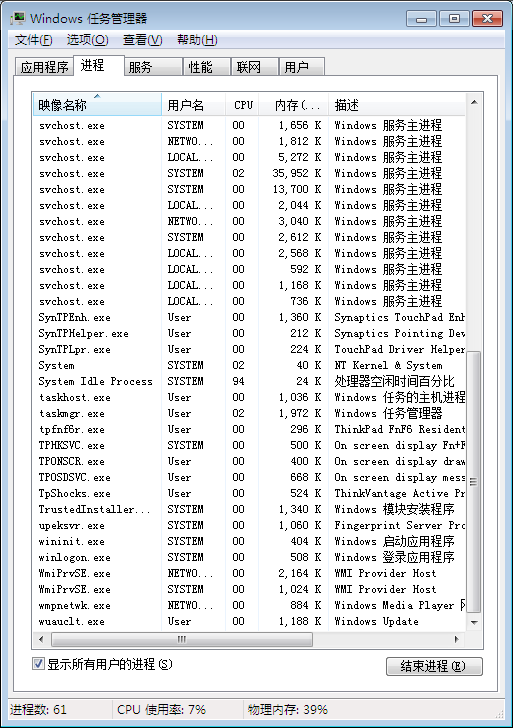Screen dimensions: 513x728
Task: Open the 帮助(H) menu
Action: (197, 40)
